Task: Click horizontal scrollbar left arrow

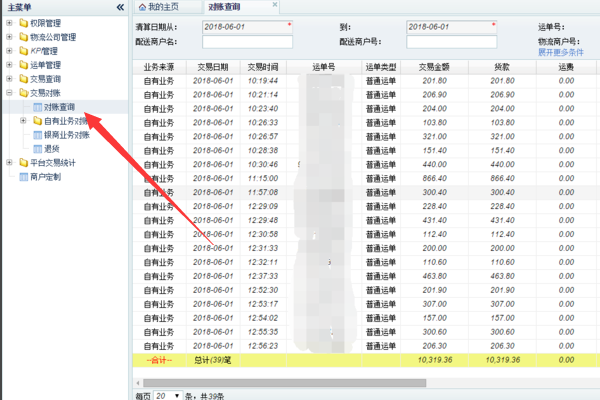Action: pyautogui.click(x=138, y=383)
